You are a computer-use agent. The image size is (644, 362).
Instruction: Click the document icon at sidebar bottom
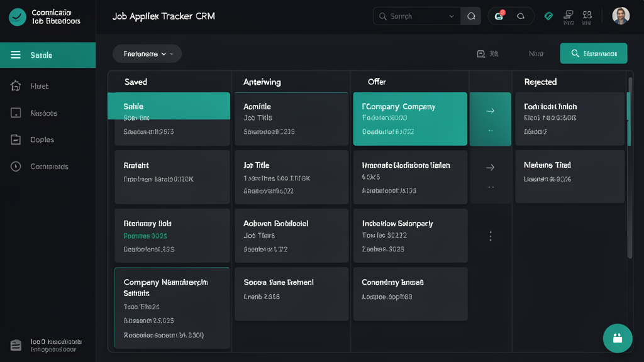(x=16, y=345)
